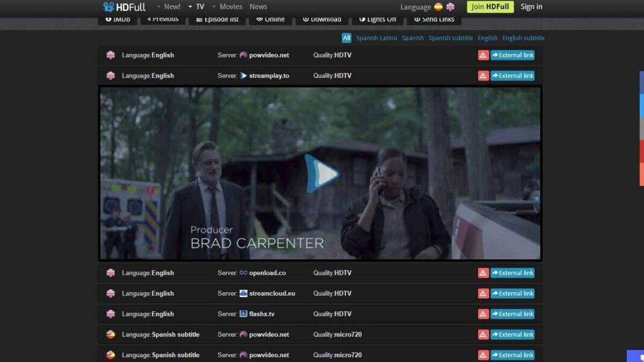
Task: Toggle Lights Off mode
Action: [377, 19]
